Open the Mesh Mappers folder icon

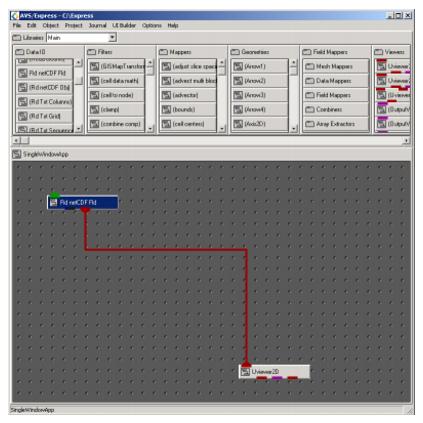310,66
